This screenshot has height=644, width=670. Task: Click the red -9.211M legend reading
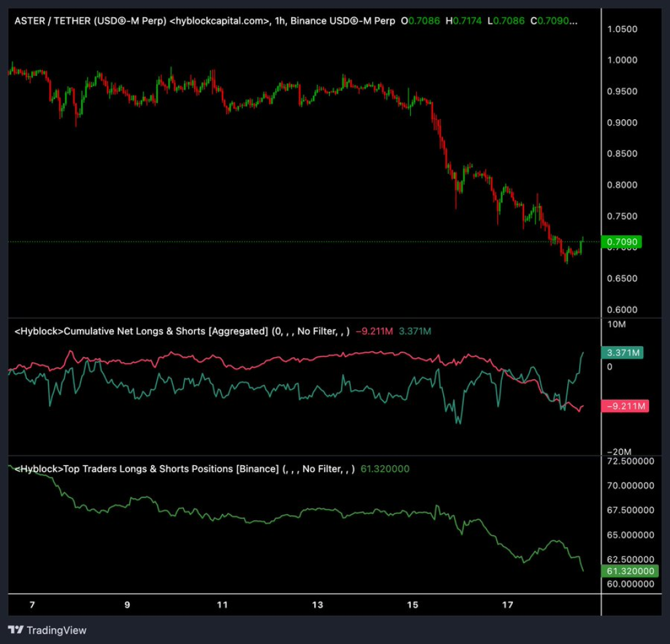(374, 331)
